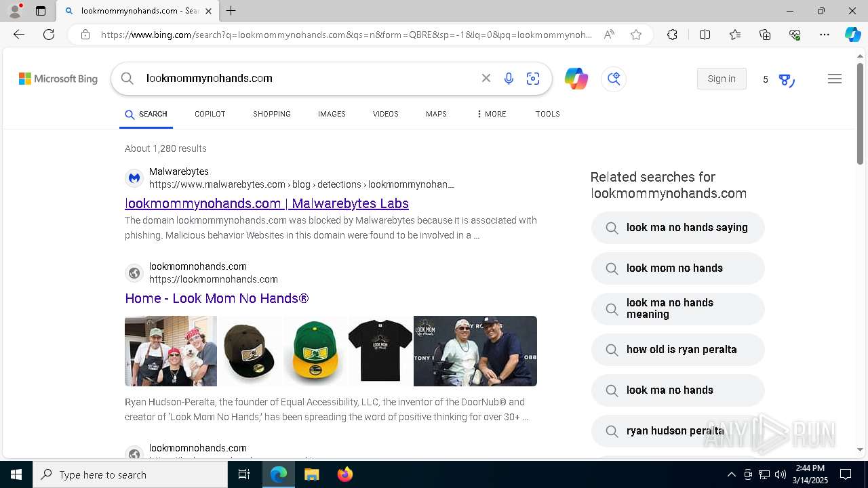868x488 pixels.
Task: Open the notification center icon
Action: click(x=846, y=474)
